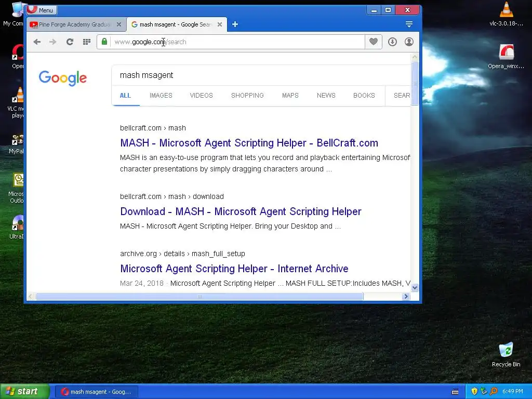Open the VLC media player desktop shortcut
The height and width of the screenshot is (399, 532).
pyautogui.click(x=16, y=102)
